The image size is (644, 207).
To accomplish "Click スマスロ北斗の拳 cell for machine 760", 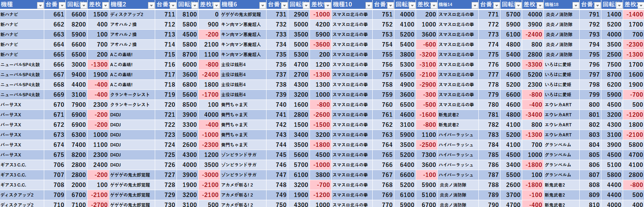I will click(352, 105).
